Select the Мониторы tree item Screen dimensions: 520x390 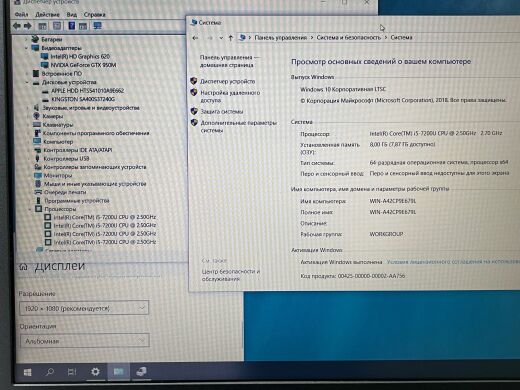coord(58,175)
